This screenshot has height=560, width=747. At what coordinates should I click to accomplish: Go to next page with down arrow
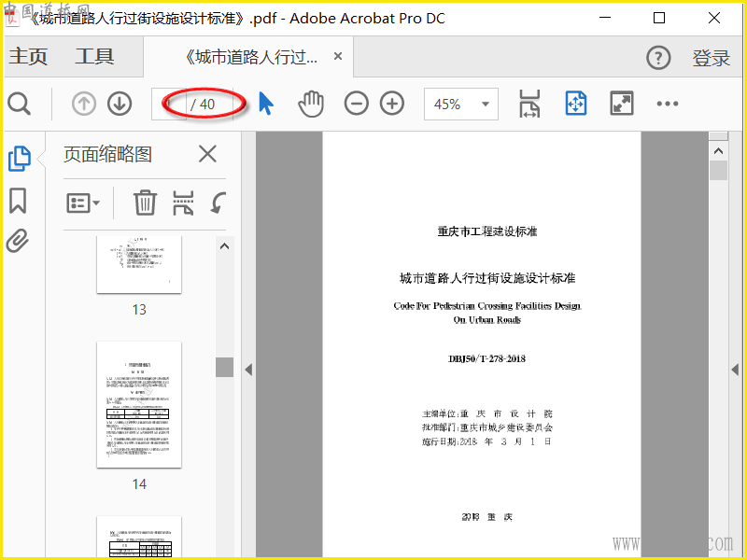click(120, 104)
